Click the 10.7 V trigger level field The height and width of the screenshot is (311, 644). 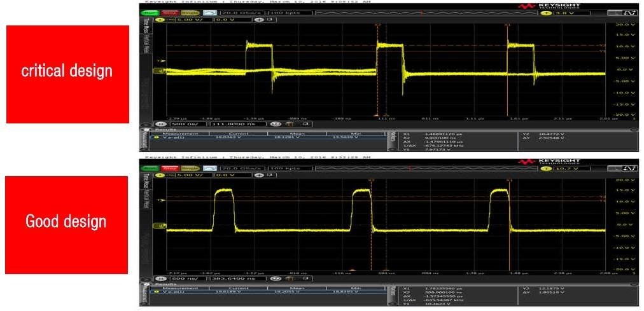(x=571, y=169)
